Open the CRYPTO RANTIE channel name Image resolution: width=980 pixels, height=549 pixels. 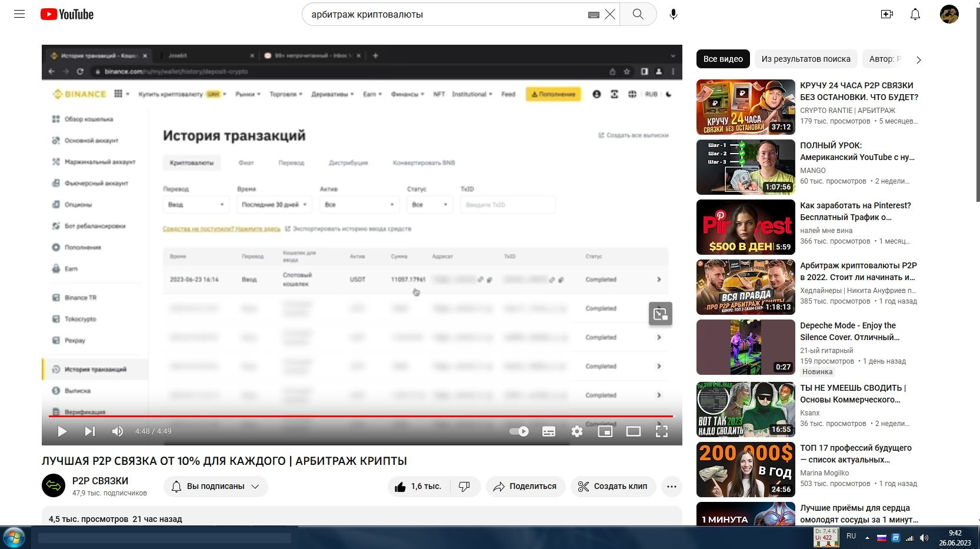pyautogui.click(x=848, y=110)
